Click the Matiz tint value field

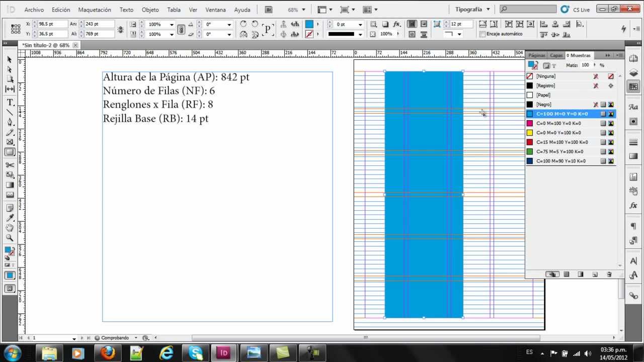coord(585,65)
